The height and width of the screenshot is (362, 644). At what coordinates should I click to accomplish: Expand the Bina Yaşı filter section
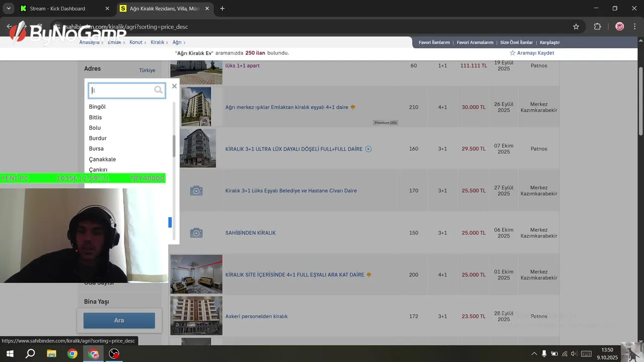pos(97,302)
